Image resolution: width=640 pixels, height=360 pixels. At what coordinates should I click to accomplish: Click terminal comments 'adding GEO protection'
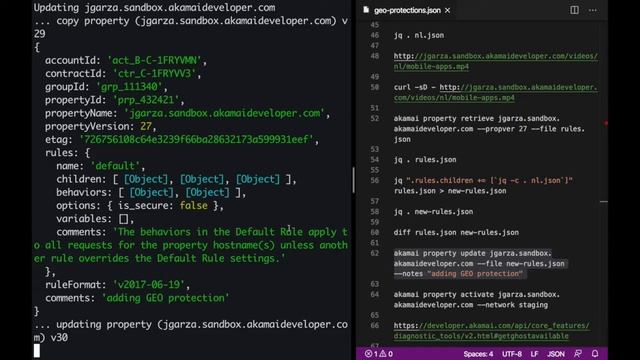(165, 298)
